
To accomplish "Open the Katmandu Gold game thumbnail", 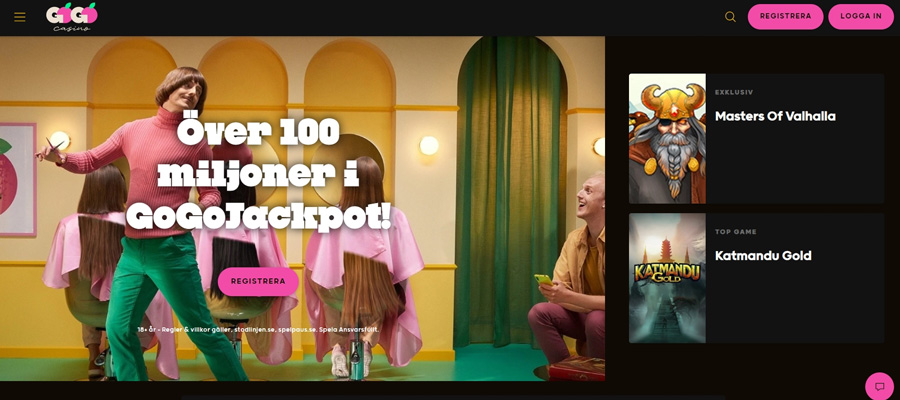I will point(668,278).
